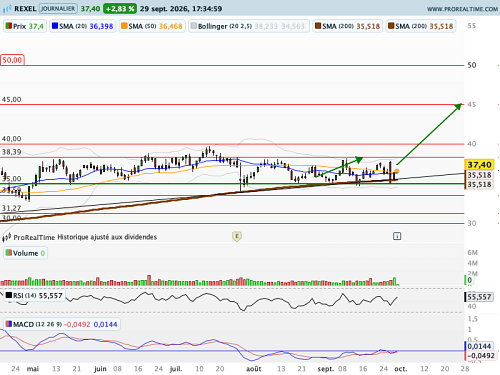500x375 pixels.
Task: Click the info marker near late September
Action: tap(397, 236)
